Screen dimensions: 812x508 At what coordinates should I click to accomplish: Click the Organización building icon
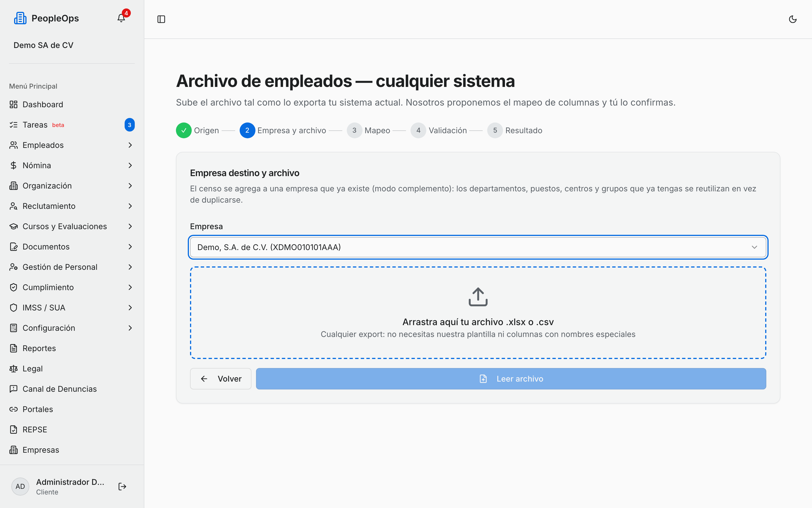[14, 186]
